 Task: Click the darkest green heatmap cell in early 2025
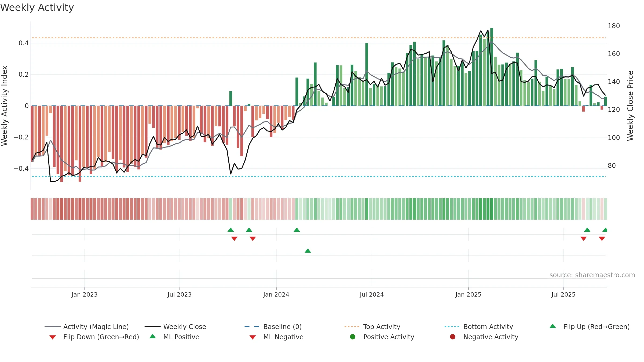point(492,209)
